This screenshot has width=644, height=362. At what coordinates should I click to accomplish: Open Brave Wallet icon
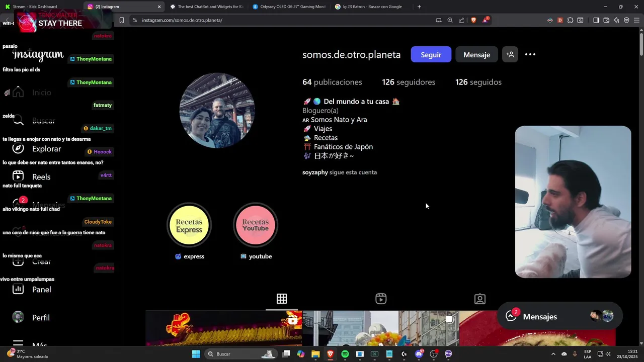click(x=606, y=20)
